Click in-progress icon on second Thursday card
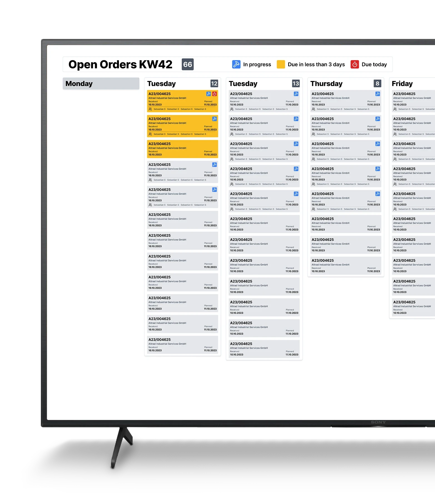 tap(378, 119)
